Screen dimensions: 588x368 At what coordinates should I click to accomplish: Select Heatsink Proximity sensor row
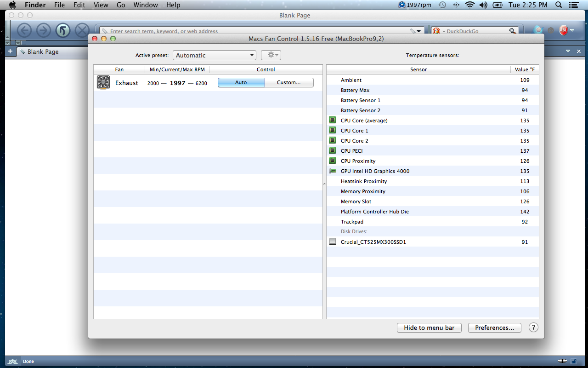click(433, 181)
